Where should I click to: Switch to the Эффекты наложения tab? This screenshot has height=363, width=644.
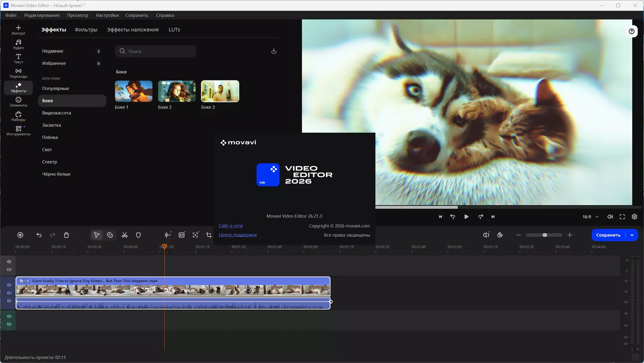click(x=133, y=30)
